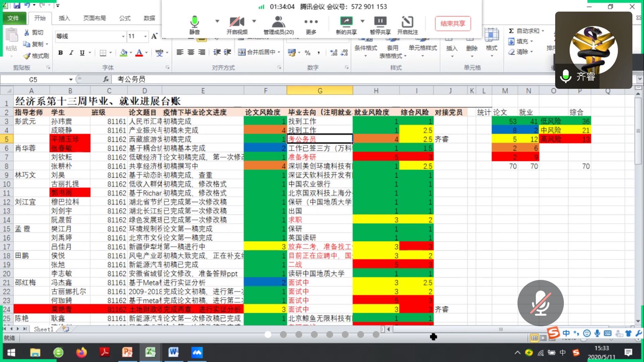644x362 pixels.
Task: Expand the font size dropdown
Action: click(x=145, y=36)
